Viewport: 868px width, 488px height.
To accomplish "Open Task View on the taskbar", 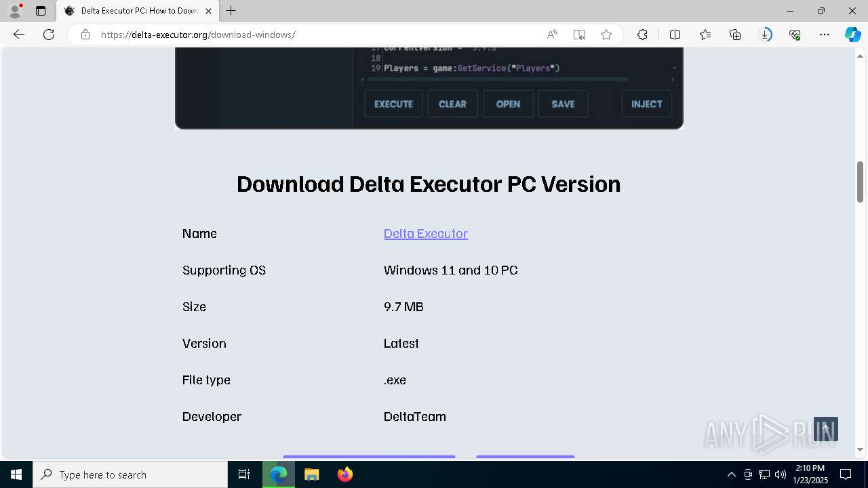I will point(244,474).
